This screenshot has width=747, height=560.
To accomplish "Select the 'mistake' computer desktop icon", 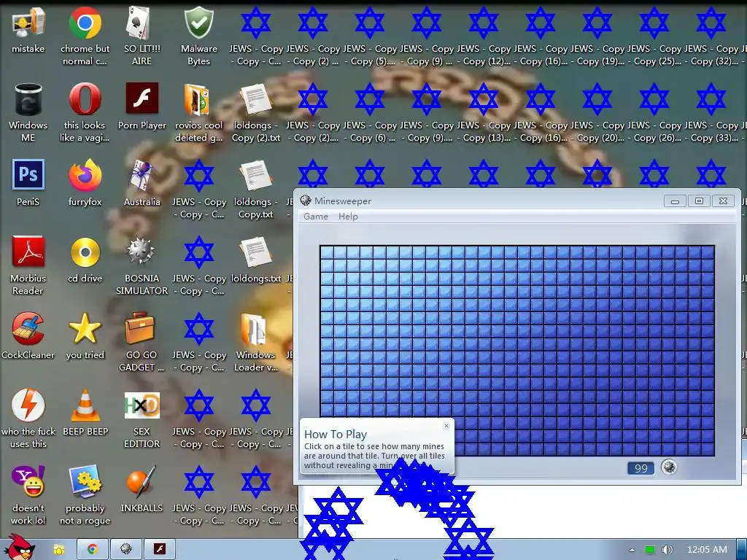I will (28, 30).
